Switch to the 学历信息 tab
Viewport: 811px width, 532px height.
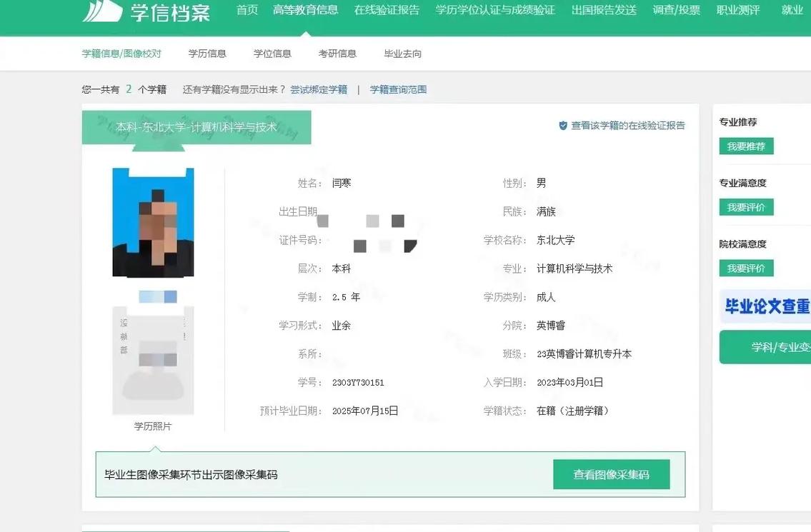(x=207, y=54)
